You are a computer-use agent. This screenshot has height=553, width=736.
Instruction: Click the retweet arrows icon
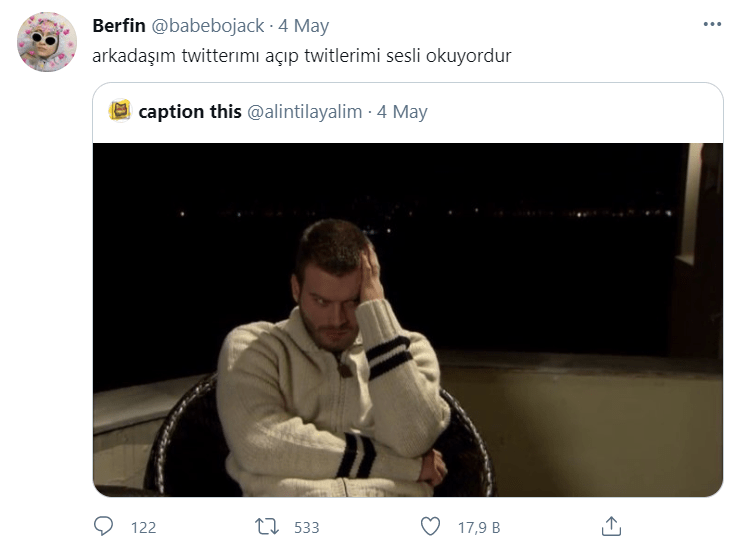coord(267,526)
